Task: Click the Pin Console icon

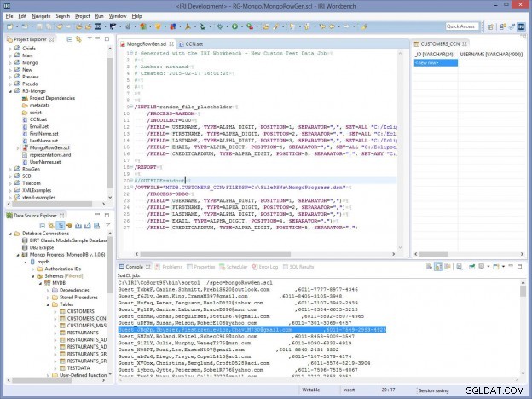Action: 471,267
